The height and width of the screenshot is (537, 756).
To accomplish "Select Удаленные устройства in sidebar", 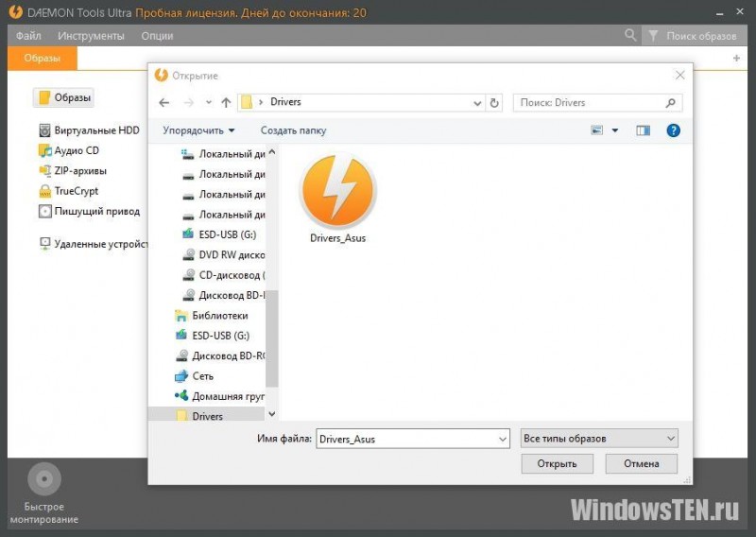I will click(x=94, y=244).
